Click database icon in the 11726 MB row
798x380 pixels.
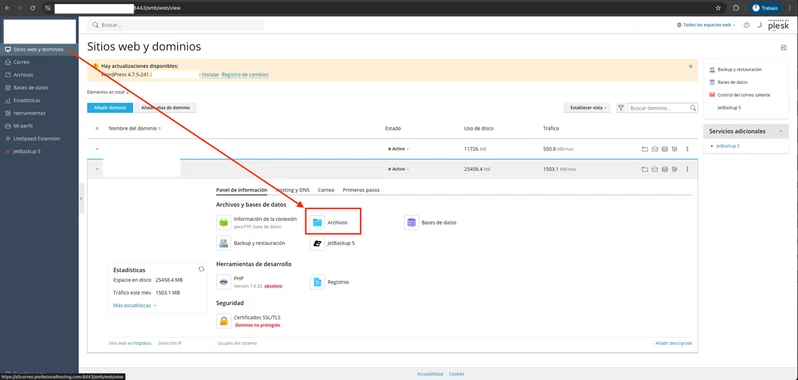pos(664,149)
